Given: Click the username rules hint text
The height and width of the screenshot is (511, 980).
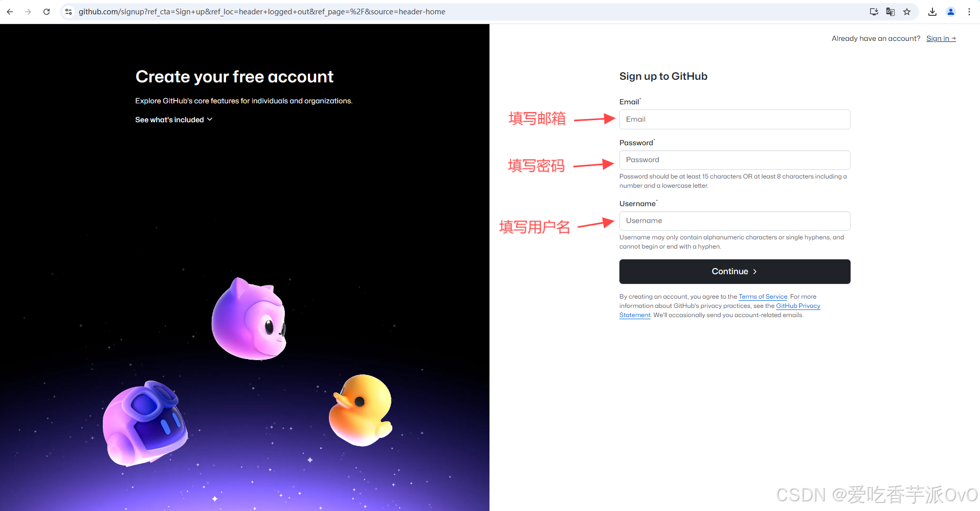Looking at the screenshot, I should point(731,242).
